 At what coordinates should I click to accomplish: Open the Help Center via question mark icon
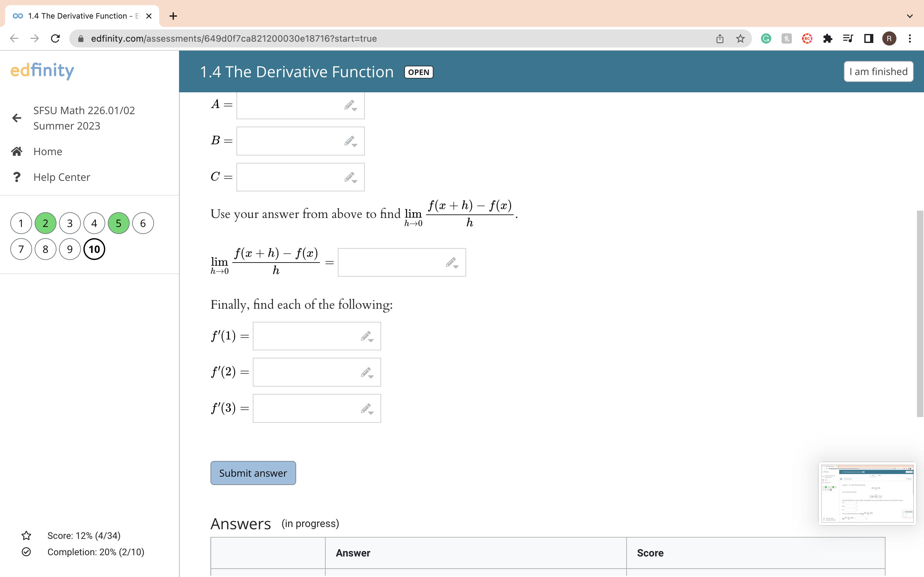coord(17,177)
